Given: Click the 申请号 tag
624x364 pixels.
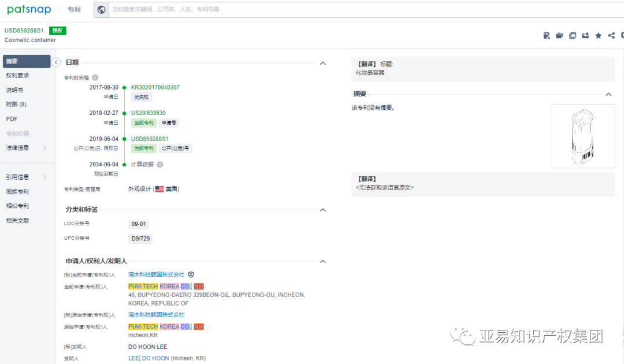Looking at the screenshot, I should click(169, 122).
